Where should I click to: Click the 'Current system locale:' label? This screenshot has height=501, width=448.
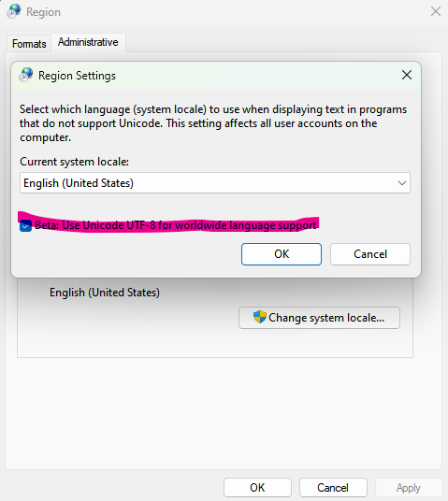pos(74,162)
